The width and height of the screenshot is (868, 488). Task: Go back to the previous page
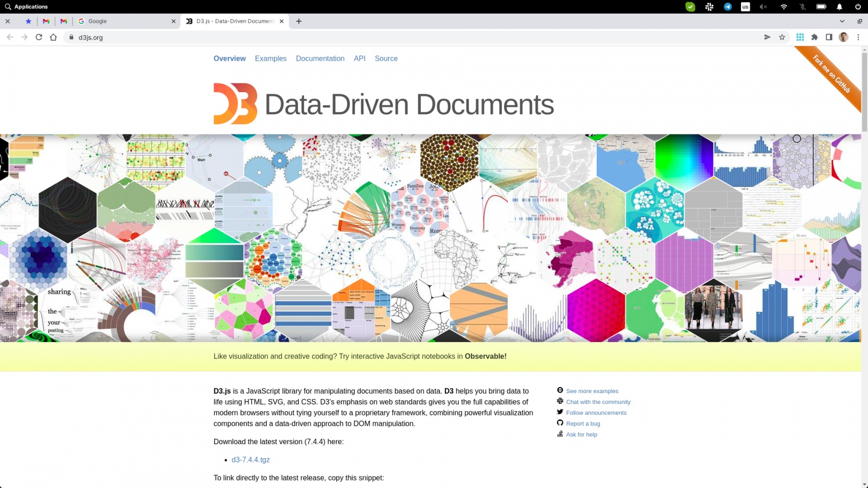point(10,37)
